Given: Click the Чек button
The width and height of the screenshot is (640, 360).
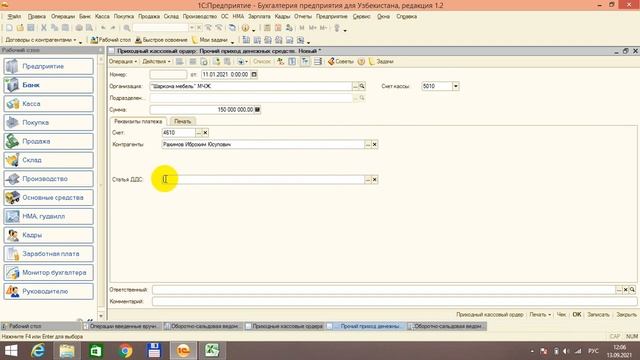Looking at the screenshot, I should [562, 315].
